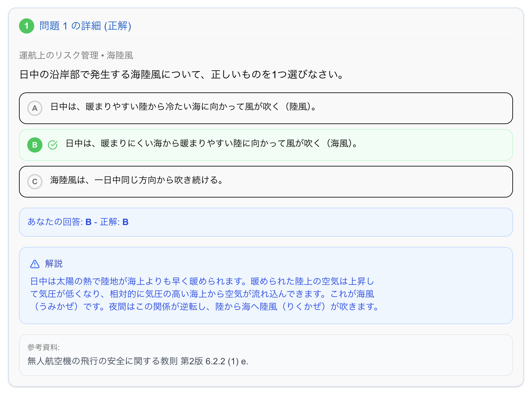
Task: Click the gray C option circle
Action: pyautogui.click(x=35, y=182)
